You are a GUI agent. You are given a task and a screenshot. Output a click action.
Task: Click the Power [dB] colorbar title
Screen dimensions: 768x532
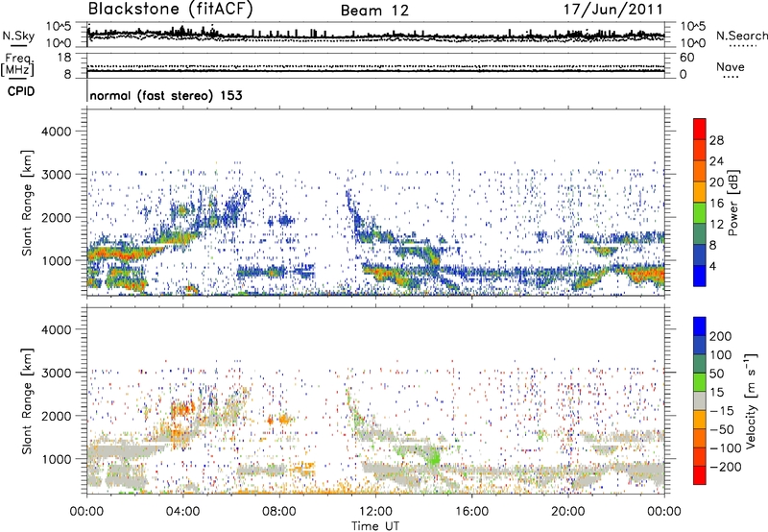pos(732,203)
